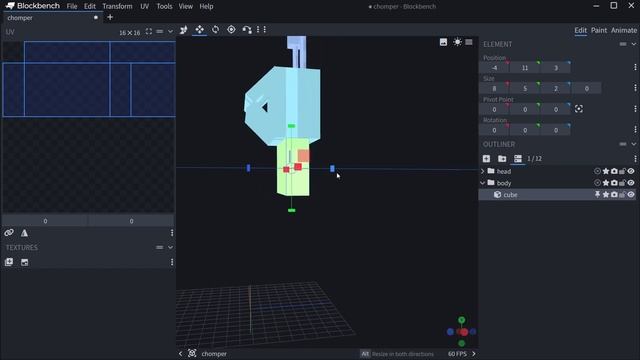The image size is (640, 360).
Task: Select the Vertex Snap tool
Action: pos(247,29)
